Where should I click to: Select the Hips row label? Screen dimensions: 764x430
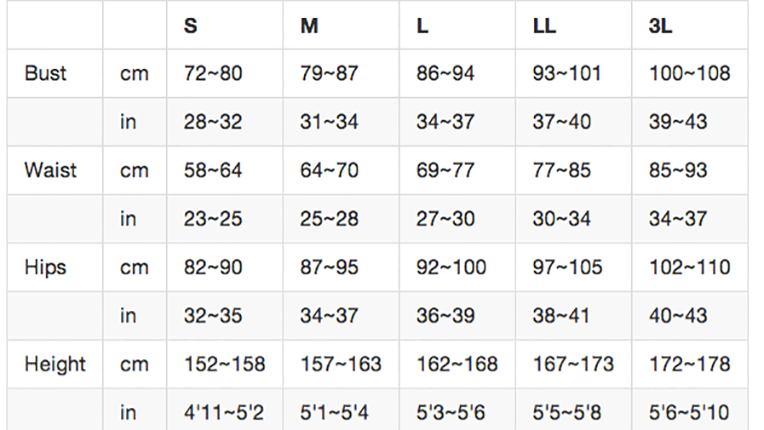pyautogui.click(x=45, y=267)
